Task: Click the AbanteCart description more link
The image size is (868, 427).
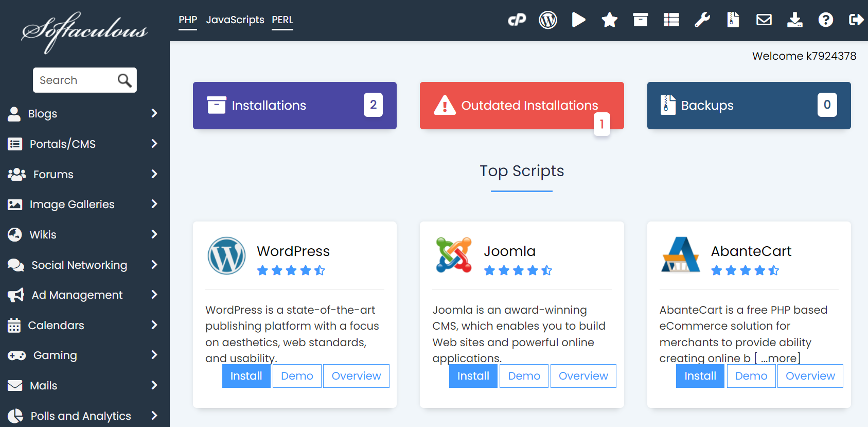Action: (777, 358)
